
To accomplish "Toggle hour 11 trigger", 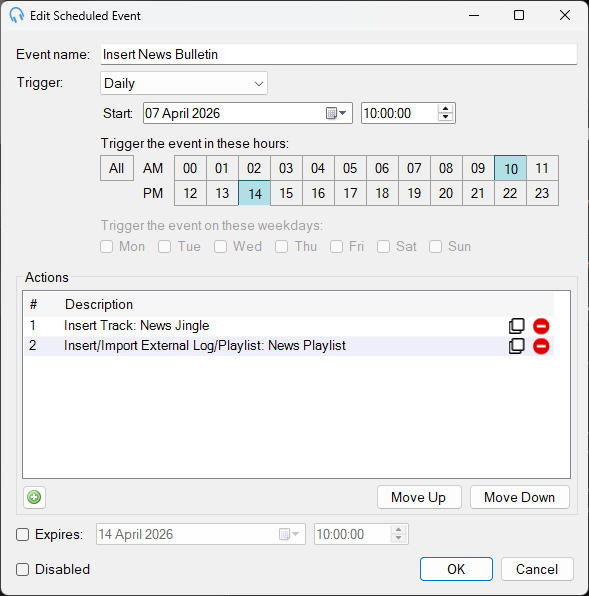I will pyautogui.click(x=542, y=168).
